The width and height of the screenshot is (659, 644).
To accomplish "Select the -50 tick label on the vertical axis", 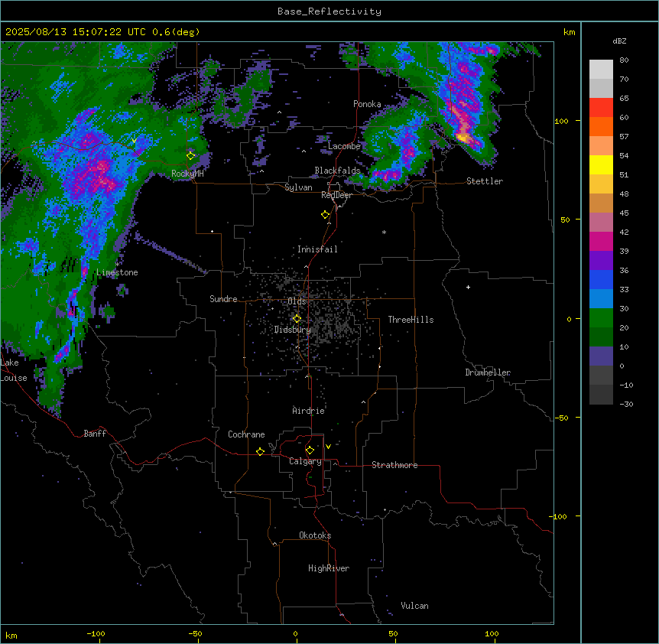I will pos(561,418).
